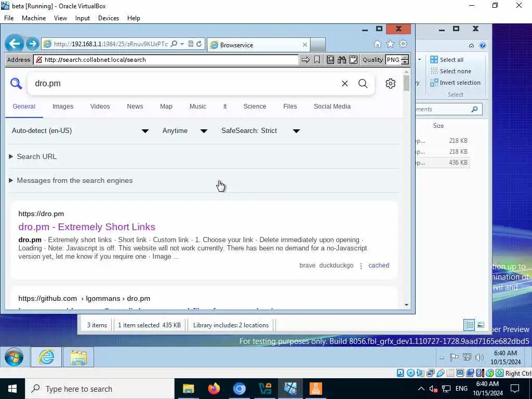
Task: Open language Auto-detect dropdown
Action: pyautogui.click(x=80, y=131)
